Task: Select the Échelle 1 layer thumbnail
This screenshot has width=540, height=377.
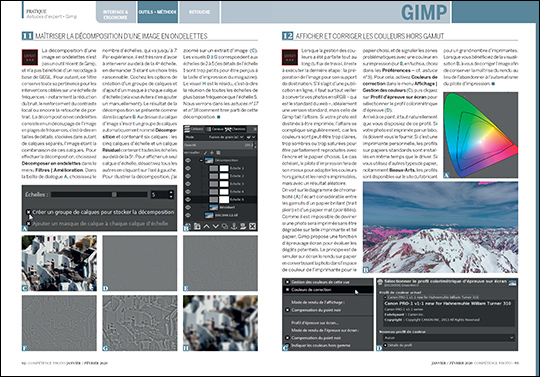Action: [x=214, y=168]
